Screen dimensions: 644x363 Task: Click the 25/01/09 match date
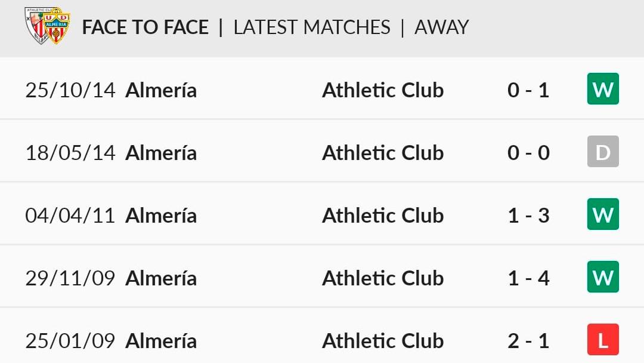pyautogui.click(x=70, y=341)
